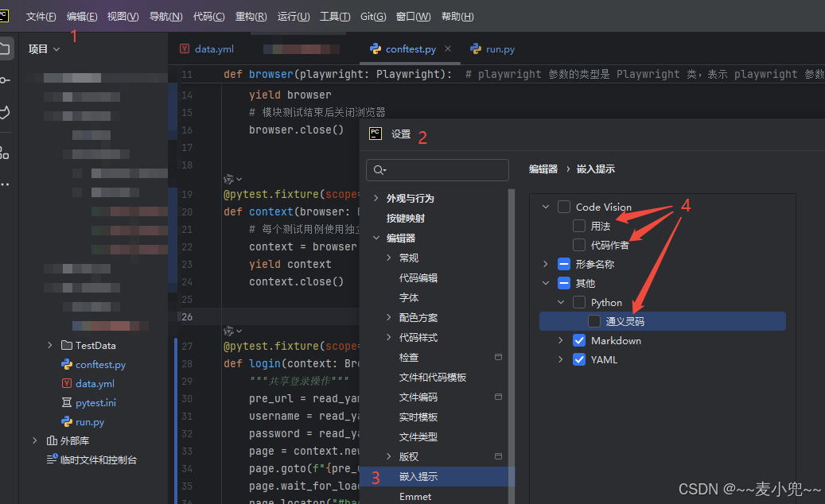Screen dimensions: 825x504
Task: Open conftest.py in the project tree
Action: [x=100, y=364]
